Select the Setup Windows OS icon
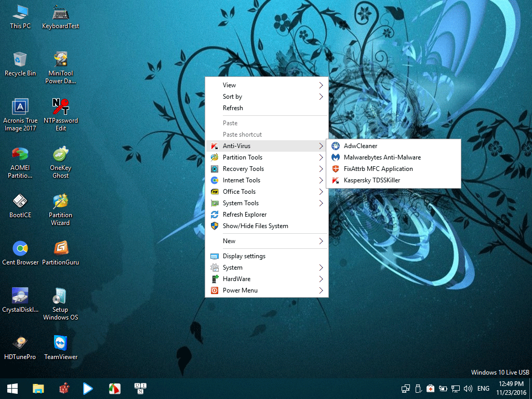 click(60, 303)
